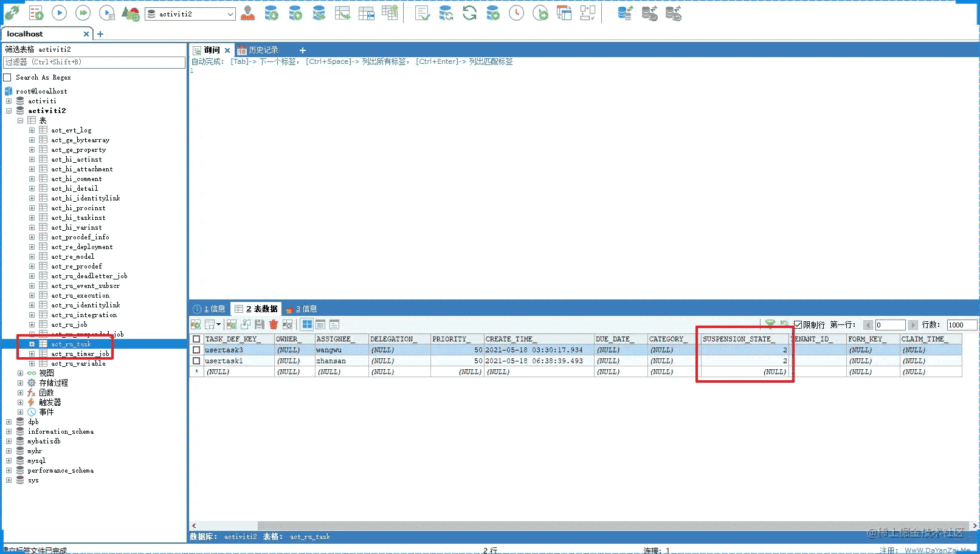Click the execute query play icon
The image size is (980, 554).
[x=59, y=13]
